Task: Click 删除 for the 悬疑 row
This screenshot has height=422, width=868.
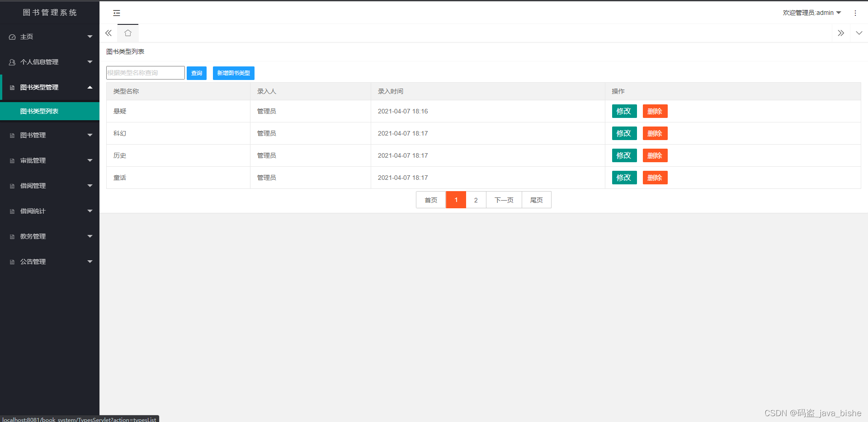Action: (x=655, y=111)
